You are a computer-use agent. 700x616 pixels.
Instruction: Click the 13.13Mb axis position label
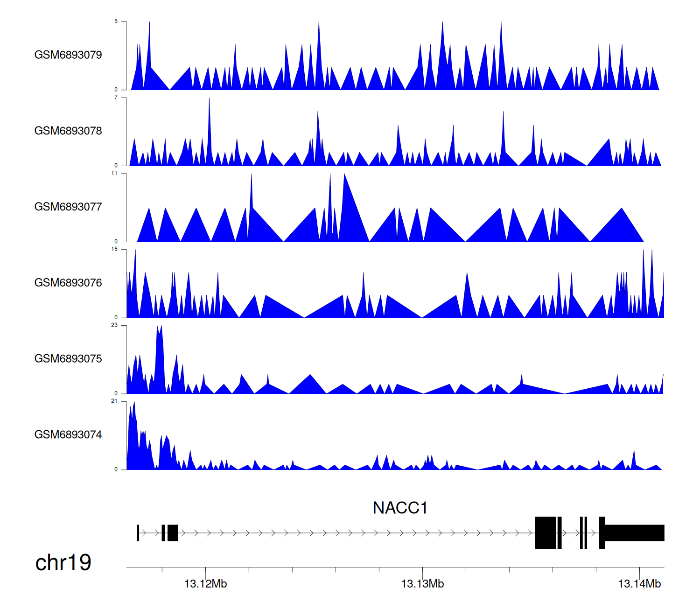422,584
